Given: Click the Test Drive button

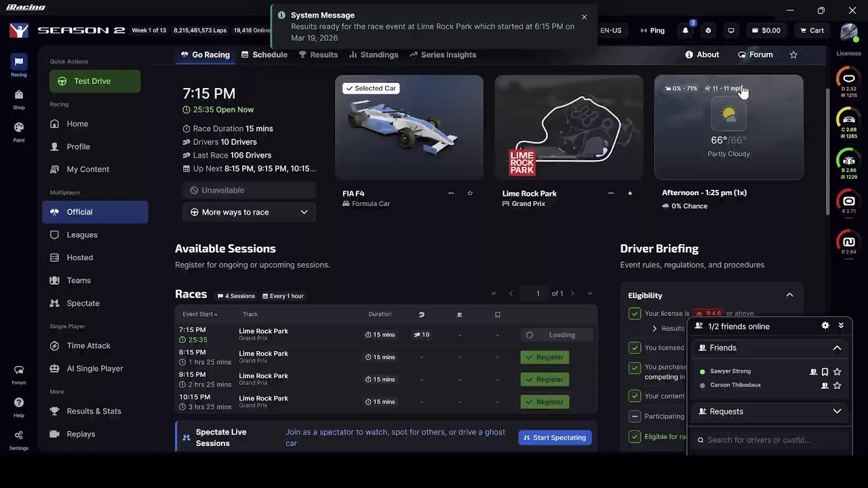Looking at the screenshot, I should tap(95, 81).
